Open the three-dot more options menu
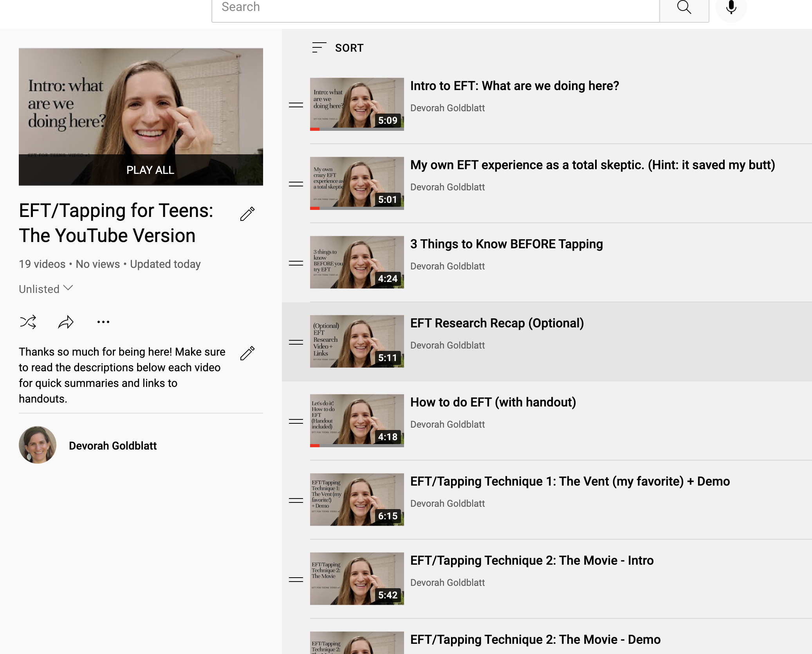This screenshot has height=654, width=812. point(103,322)
